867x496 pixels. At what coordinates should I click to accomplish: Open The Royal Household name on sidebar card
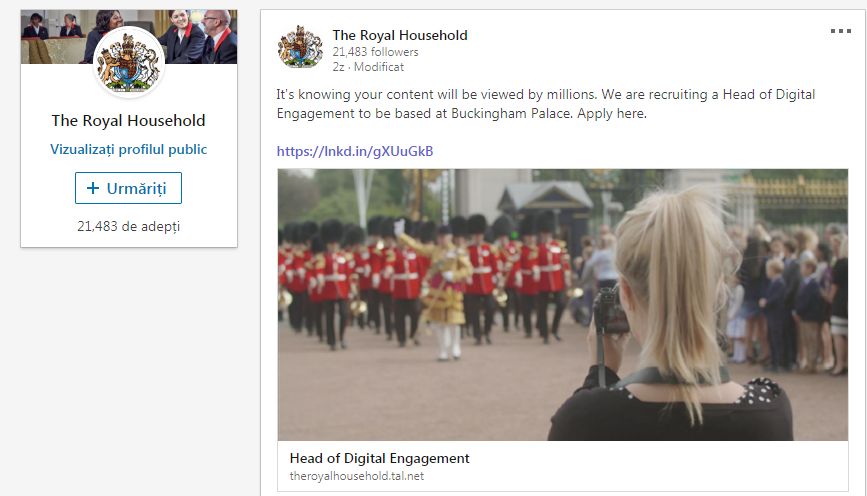tap(128, 121)
